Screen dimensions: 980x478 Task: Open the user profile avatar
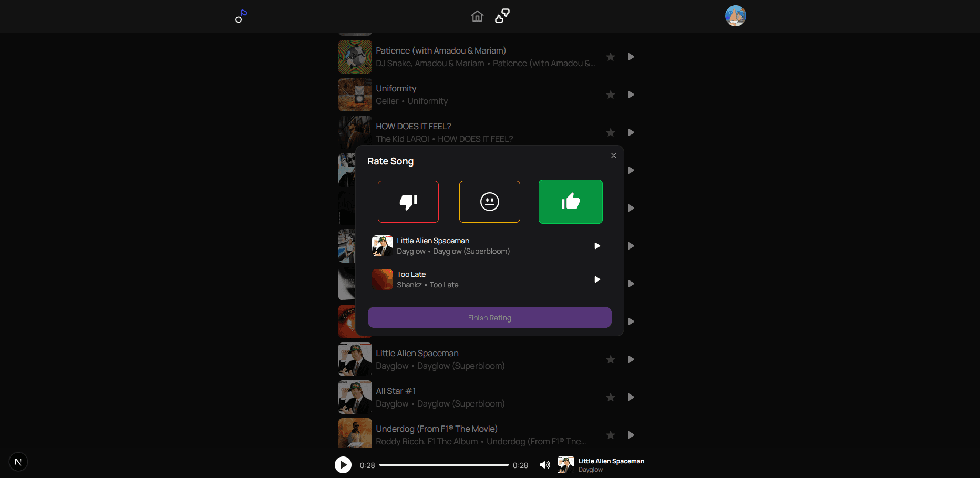736,16
